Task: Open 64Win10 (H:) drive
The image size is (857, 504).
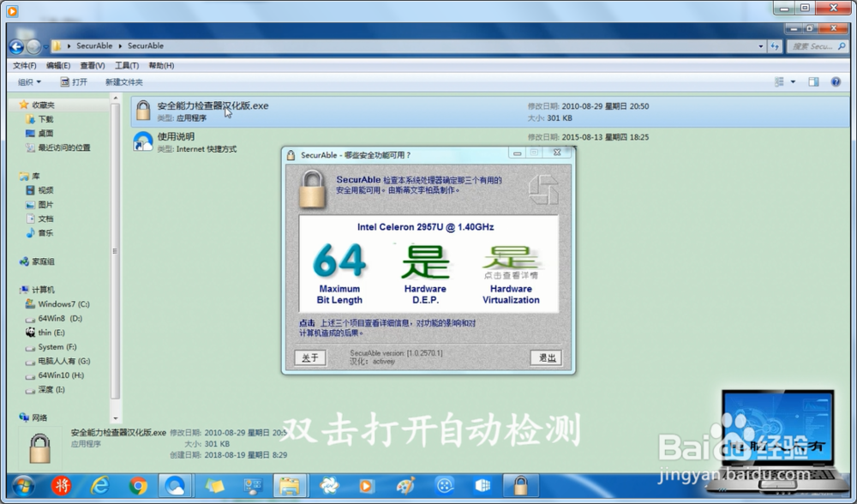Action: [55, 375]
